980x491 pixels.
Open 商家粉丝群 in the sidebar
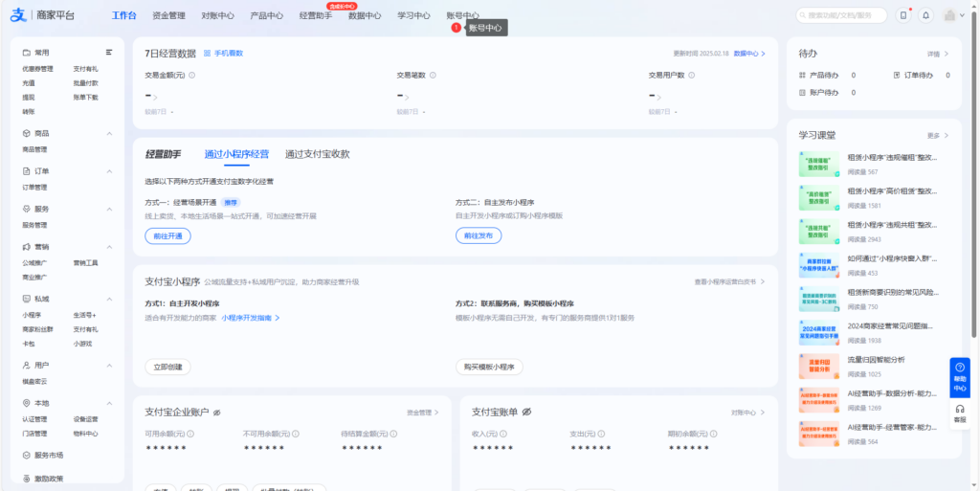coord(37,329)
